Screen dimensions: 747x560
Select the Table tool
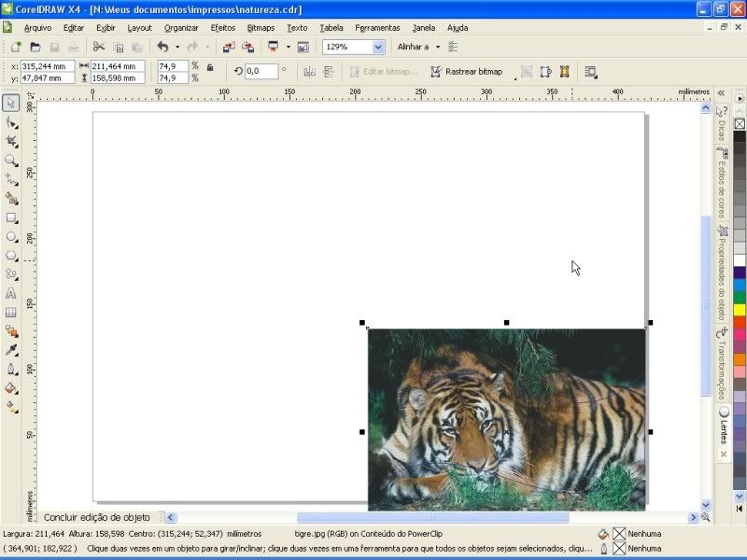[11, 313]
